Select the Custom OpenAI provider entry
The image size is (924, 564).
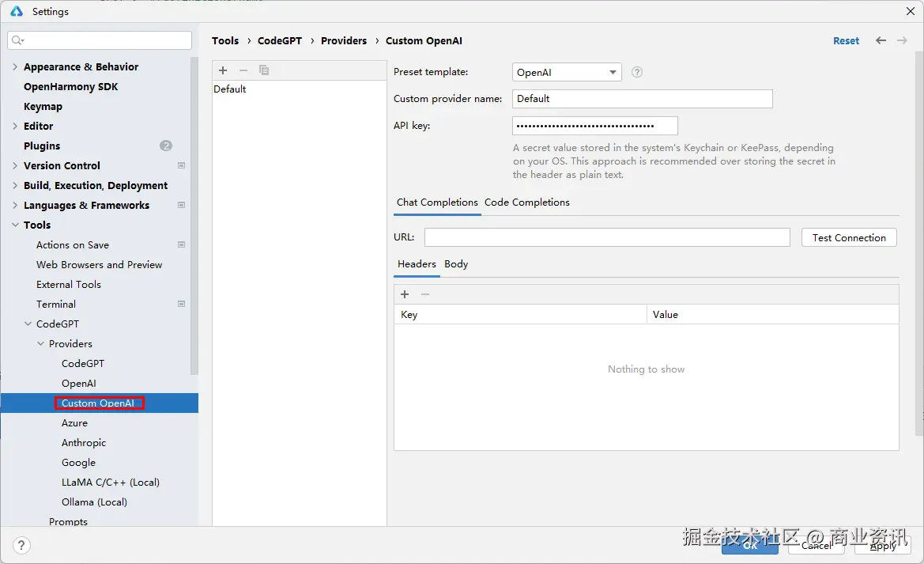(98, 403)
